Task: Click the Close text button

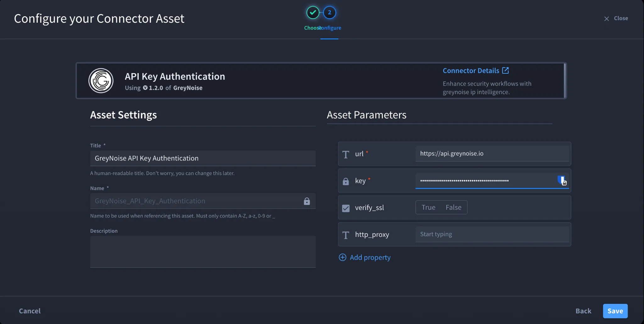Action: click(x=621, y=18)
